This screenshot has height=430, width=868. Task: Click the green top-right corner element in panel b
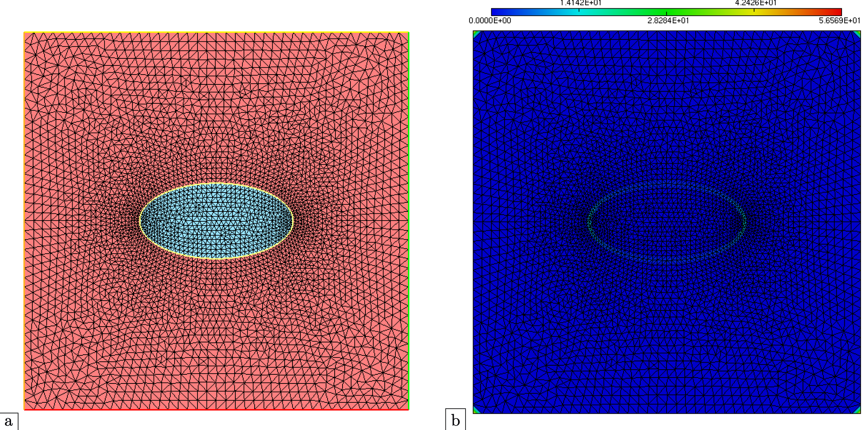858,34
